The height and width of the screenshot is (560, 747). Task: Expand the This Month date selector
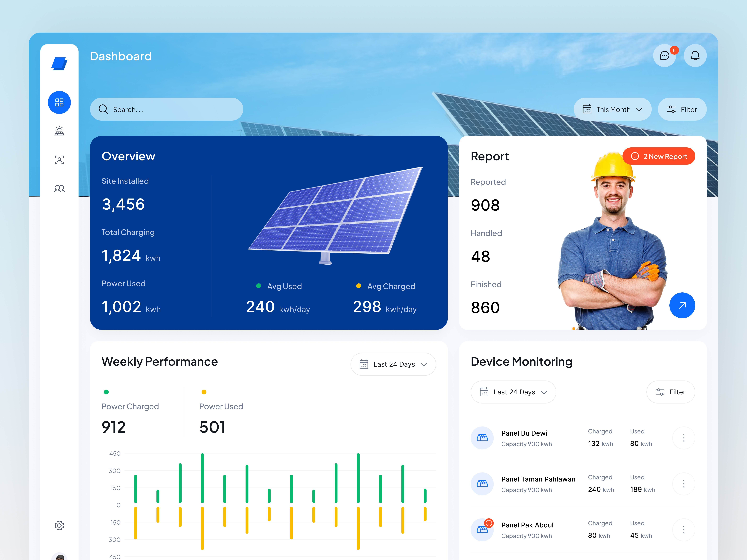(612, 109)
